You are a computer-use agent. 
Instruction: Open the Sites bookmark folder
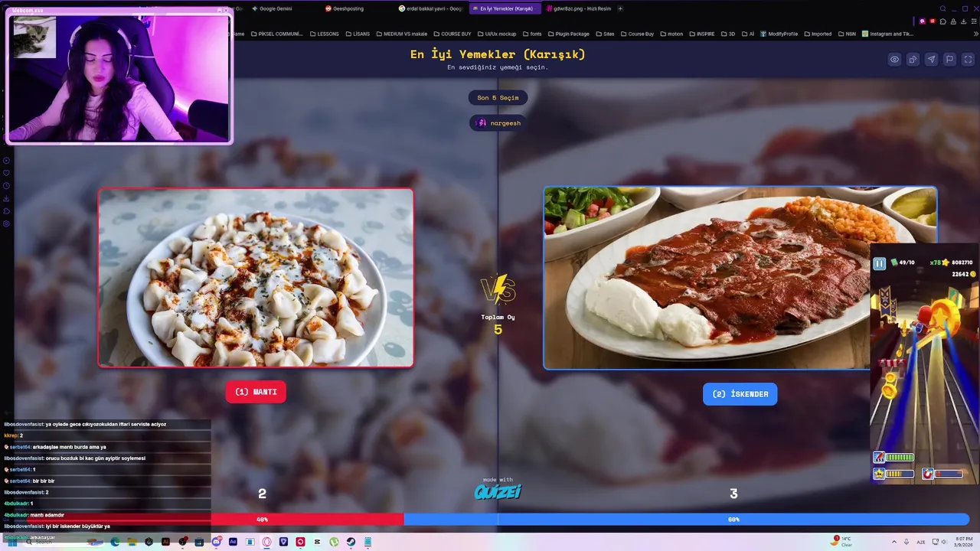pos(605,34)
